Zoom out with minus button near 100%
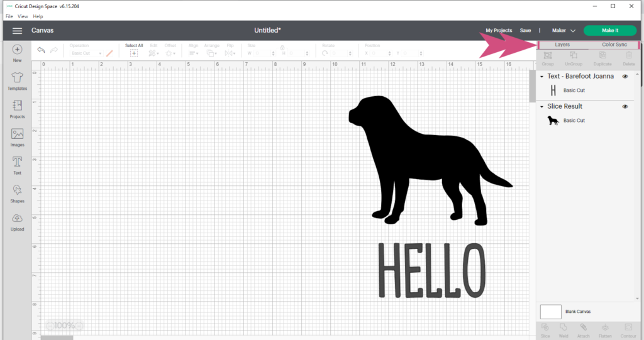This screenshot has height=340, width=644. 50,326
